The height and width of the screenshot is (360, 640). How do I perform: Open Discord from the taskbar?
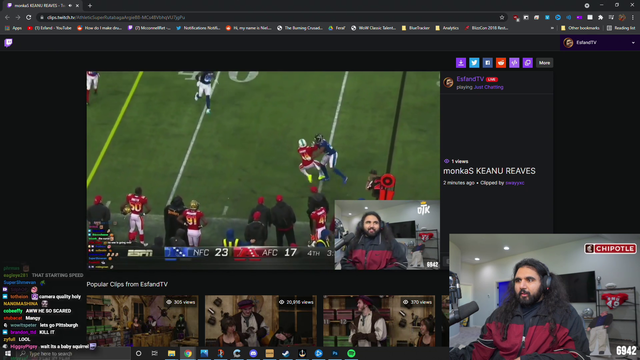pyautogui.click(x=253, y=353)
